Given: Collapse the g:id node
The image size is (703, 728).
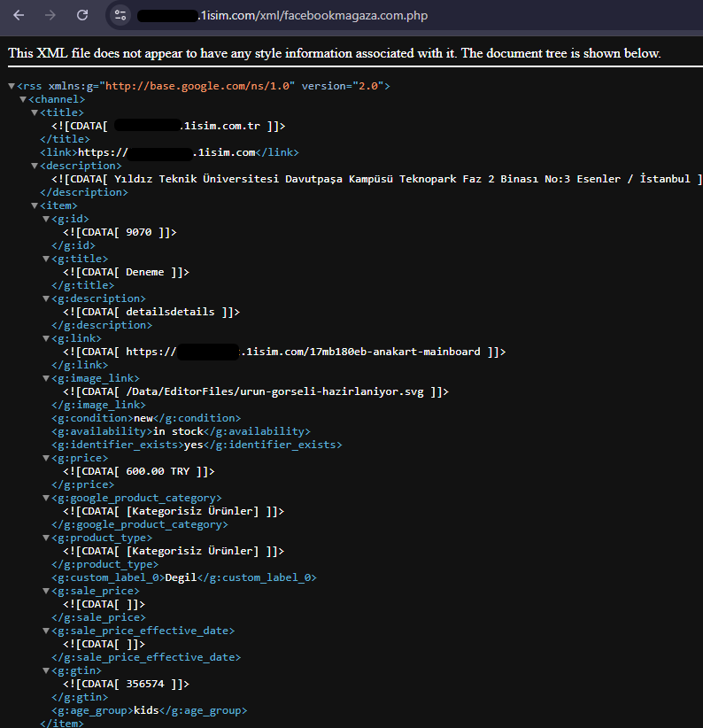Looking at the screenshot, I should [x=46, y=219].
